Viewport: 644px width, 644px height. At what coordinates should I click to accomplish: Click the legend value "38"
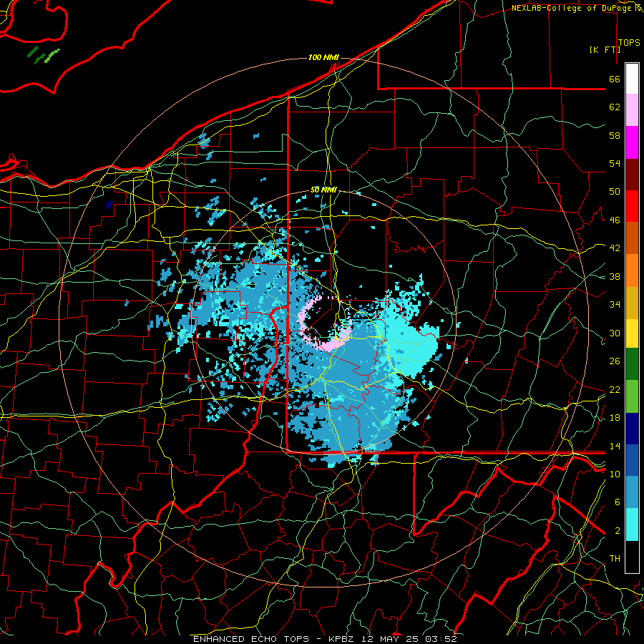[615, 277]
